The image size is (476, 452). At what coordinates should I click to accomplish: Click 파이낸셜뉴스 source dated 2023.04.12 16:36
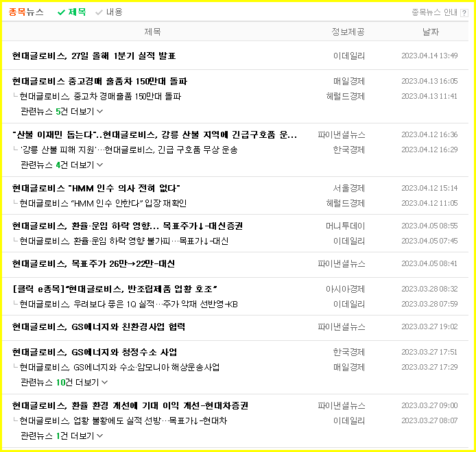click(x=342, y=135)
